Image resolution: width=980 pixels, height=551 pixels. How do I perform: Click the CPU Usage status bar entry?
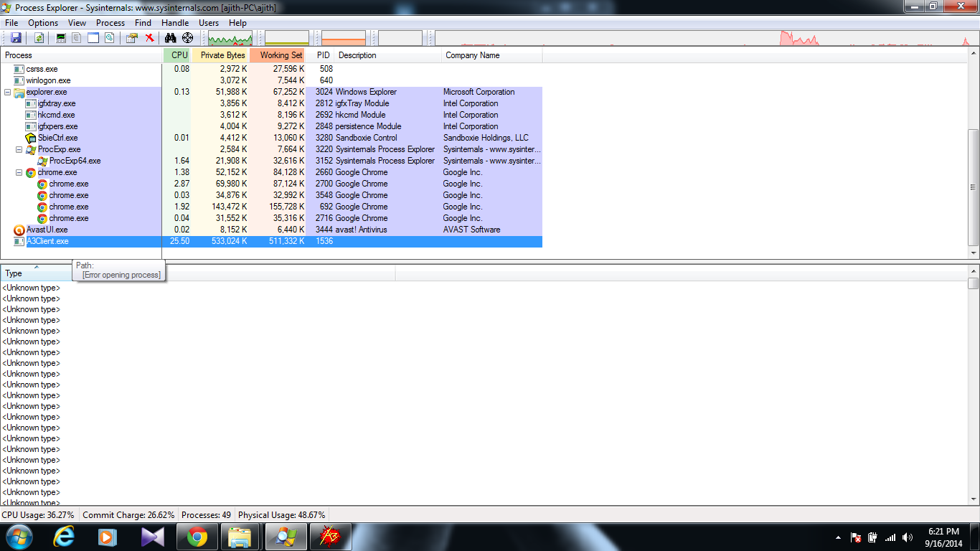click(38, 515)
